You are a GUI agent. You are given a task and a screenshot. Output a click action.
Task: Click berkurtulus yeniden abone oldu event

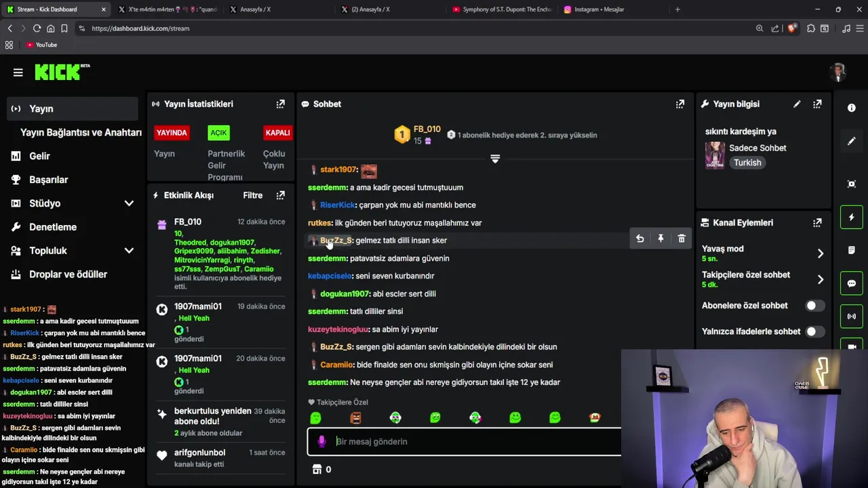click(x=220, y=422)
